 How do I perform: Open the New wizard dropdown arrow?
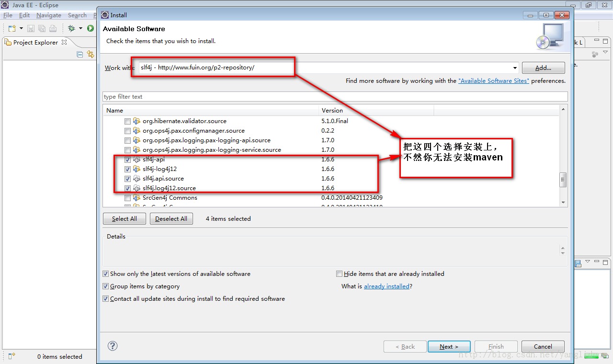[21, 29]
